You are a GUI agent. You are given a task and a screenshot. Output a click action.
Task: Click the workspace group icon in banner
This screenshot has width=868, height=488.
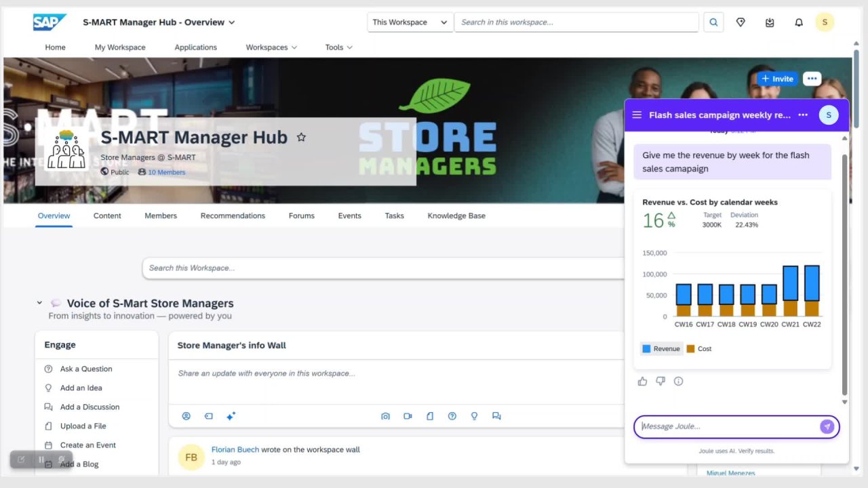(x=66, y=149)
